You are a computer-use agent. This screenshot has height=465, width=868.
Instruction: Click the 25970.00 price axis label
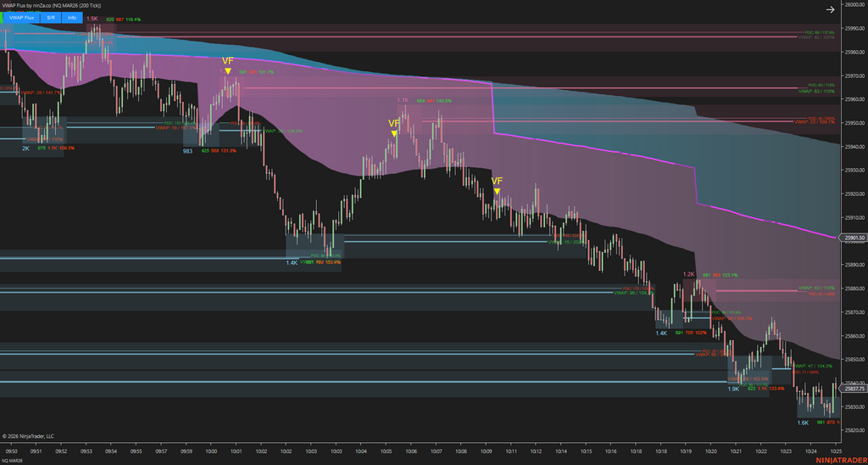tap(855, 76)
